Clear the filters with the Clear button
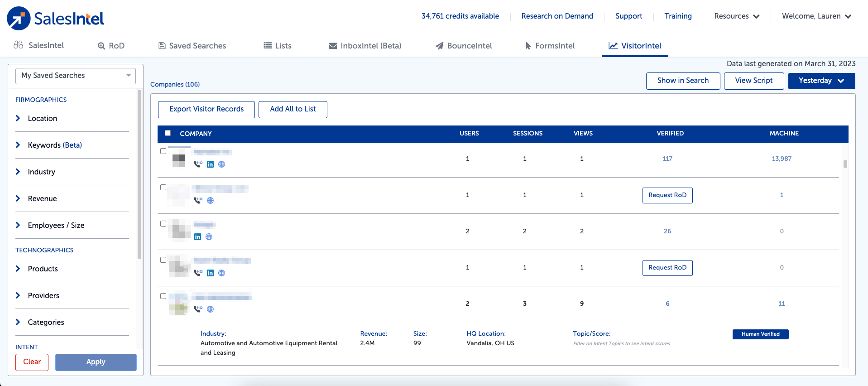 click(x=32, y=362)
